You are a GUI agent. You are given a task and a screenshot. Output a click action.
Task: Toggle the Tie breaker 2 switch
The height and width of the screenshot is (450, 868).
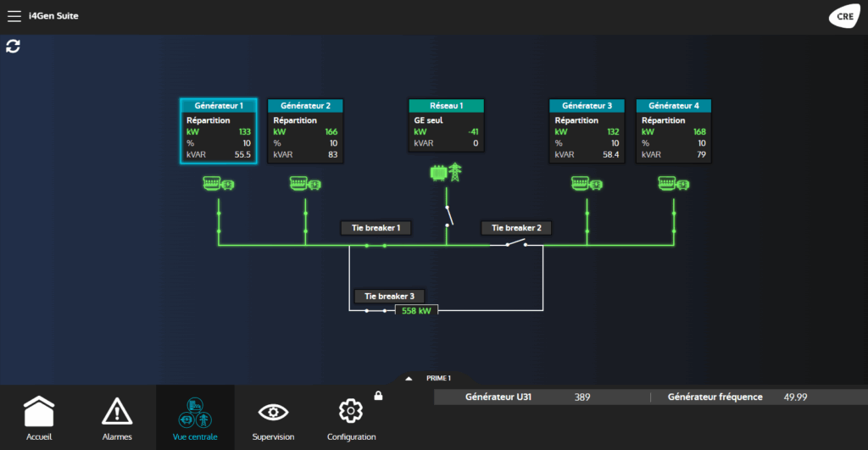(515, 244)
